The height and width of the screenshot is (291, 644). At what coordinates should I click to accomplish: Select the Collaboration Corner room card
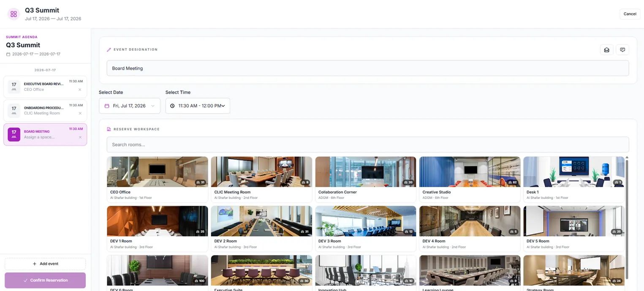point(366,179)
